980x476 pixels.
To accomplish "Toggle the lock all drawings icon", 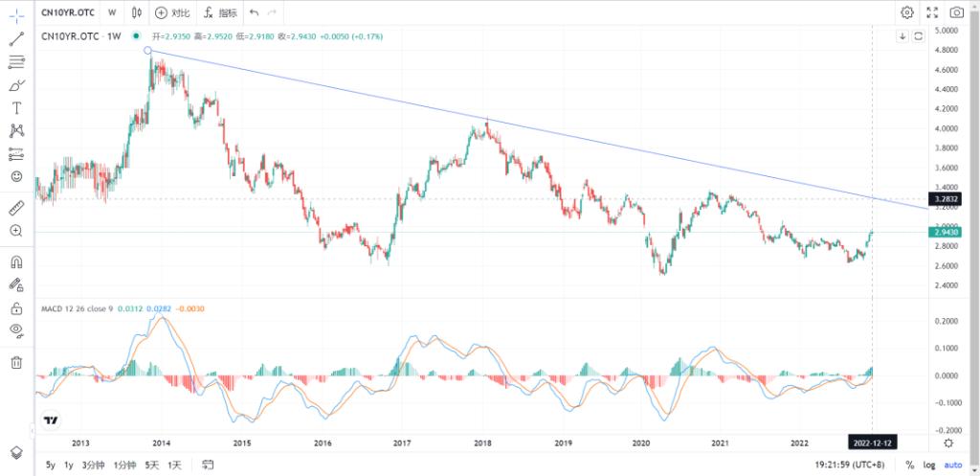I will [x=16, y=308].
